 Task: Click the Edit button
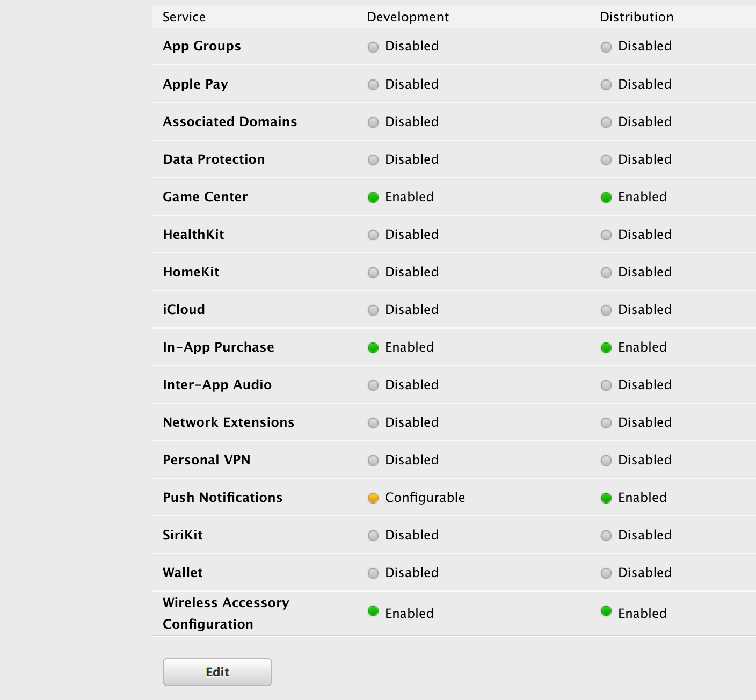(x=217, y=672)
